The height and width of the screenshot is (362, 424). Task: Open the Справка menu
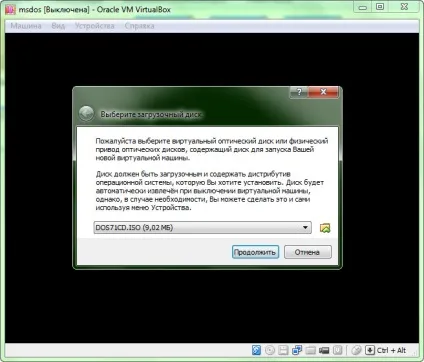click(139, 26)
